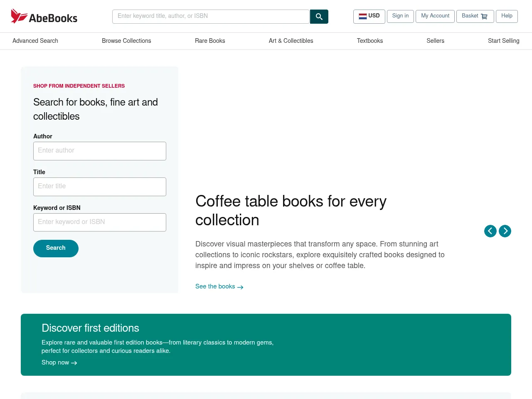532x399 pixels.
Task: Open Advanced Search
Action: pos(35,41)
